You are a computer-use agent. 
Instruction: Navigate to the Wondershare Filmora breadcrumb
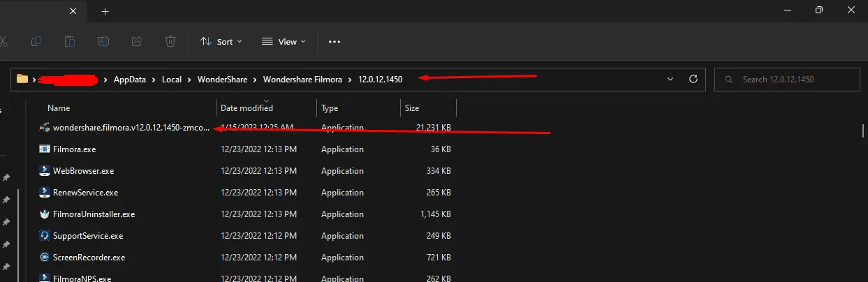tap(302, 80)
